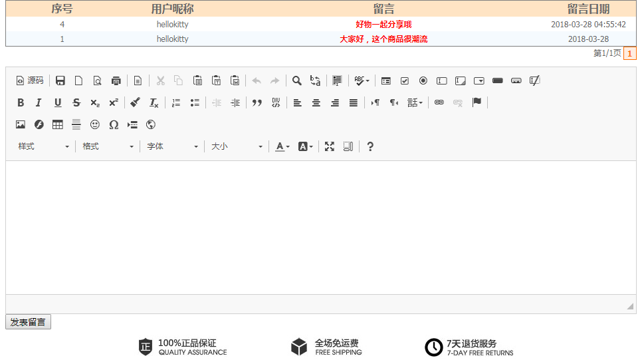644x360 pixels.
Task: Insert a smiley emoticon
Action: (95, 124)
